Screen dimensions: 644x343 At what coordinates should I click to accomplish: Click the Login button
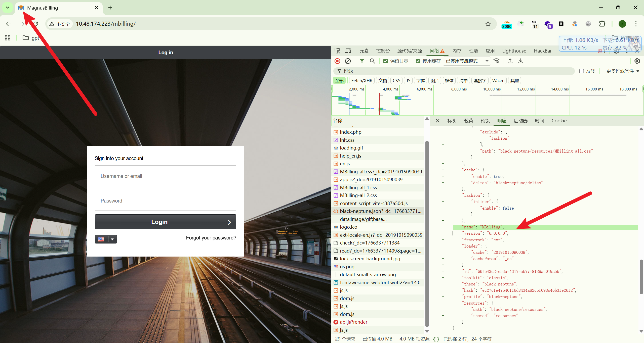click(165, 222)
